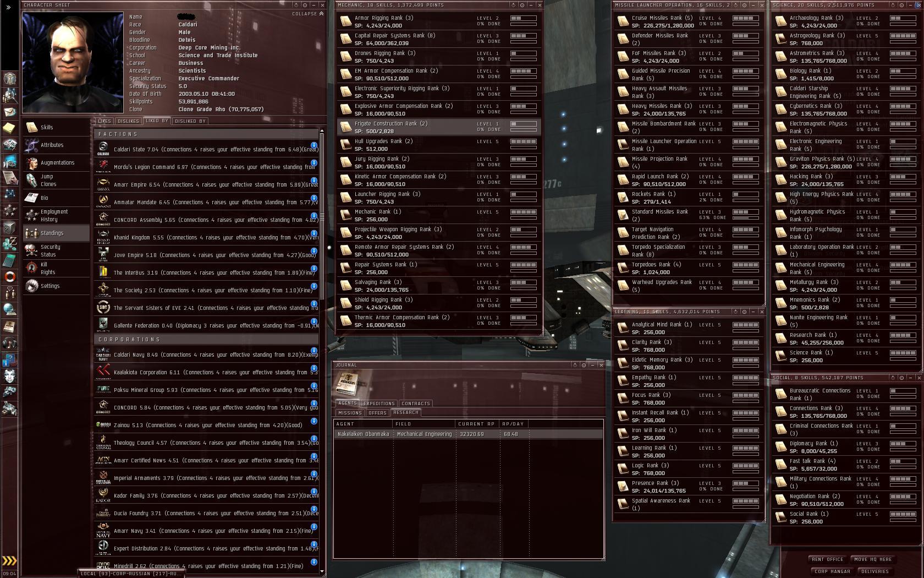Open the Missions sub-tab in Journal

(x=350, y=412)
